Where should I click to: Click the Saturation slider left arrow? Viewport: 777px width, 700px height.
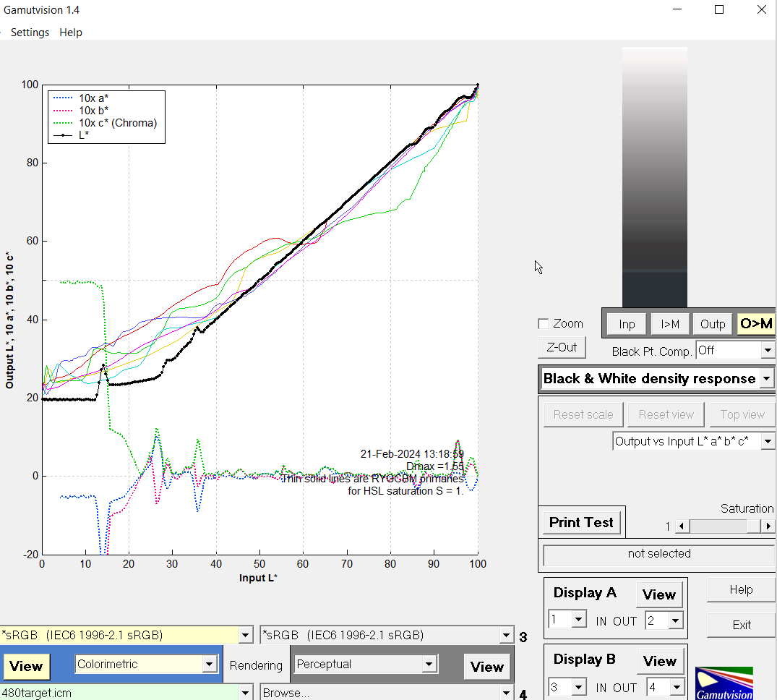coord(681,526)
